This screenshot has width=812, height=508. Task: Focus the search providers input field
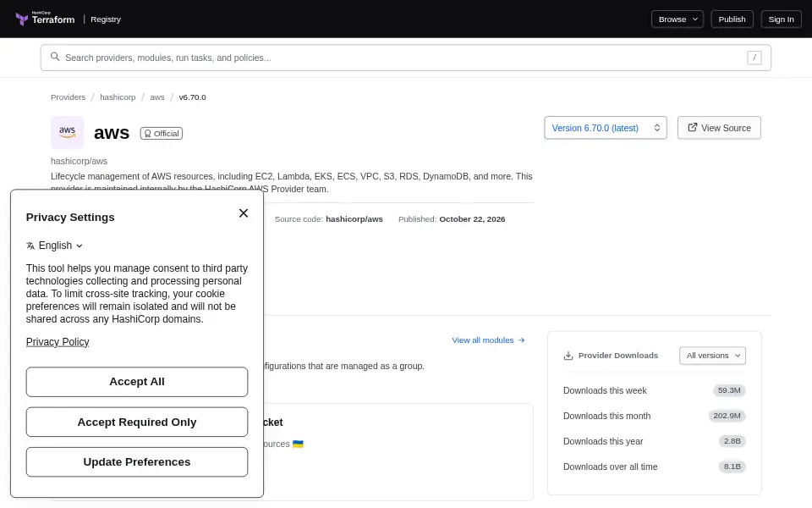tap(405, 58)
